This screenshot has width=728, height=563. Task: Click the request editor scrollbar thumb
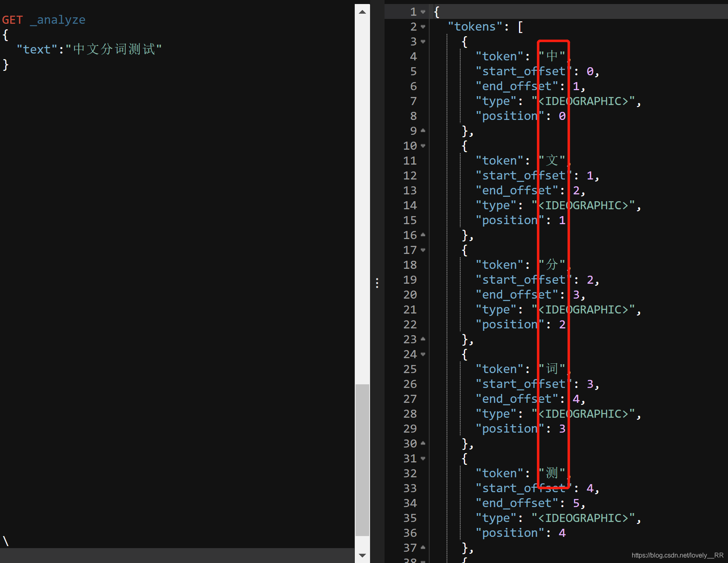[362, 460]
